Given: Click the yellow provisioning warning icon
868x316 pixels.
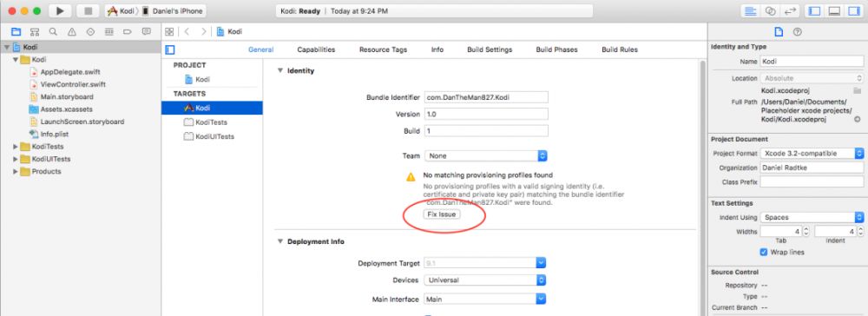Looking at the screenshot, I should (411, 177).
